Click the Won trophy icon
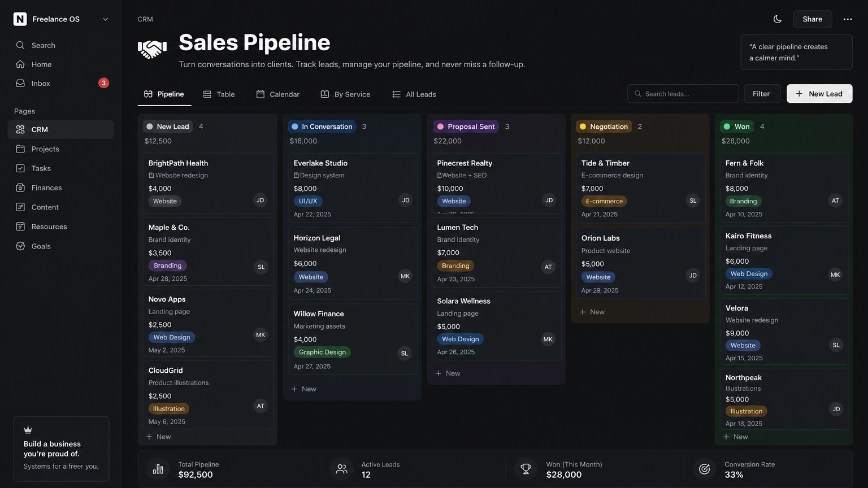868x488 pixels. 526,469
